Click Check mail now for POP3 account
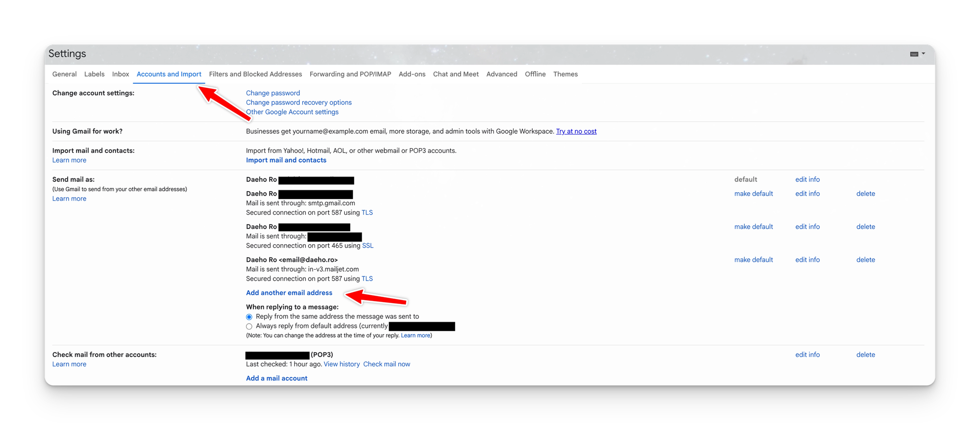980x430 pixels. pos(386,364)
